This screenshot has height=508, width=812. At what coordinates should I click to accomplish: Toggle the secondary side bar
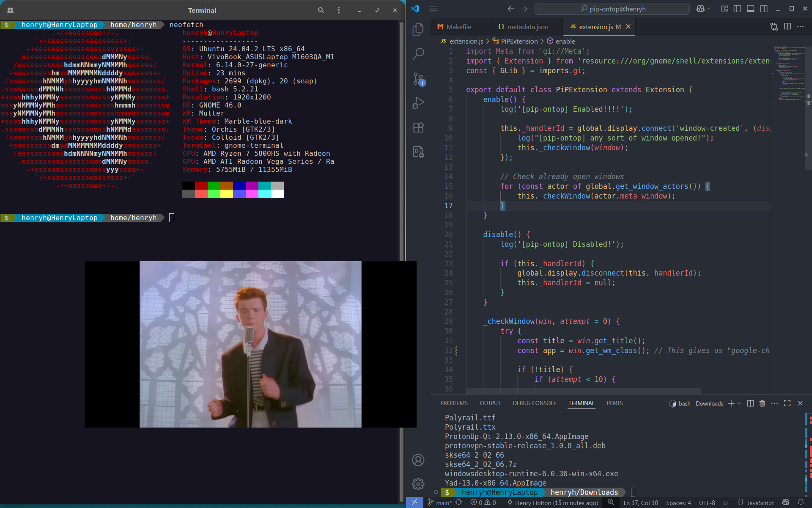point(764,9)
